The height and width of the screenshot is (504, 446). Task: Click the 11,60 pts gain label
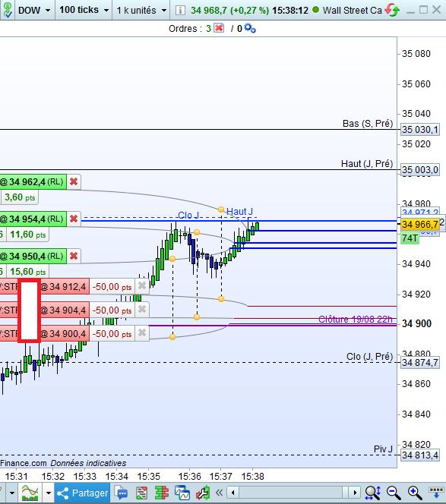click(27, 235)
